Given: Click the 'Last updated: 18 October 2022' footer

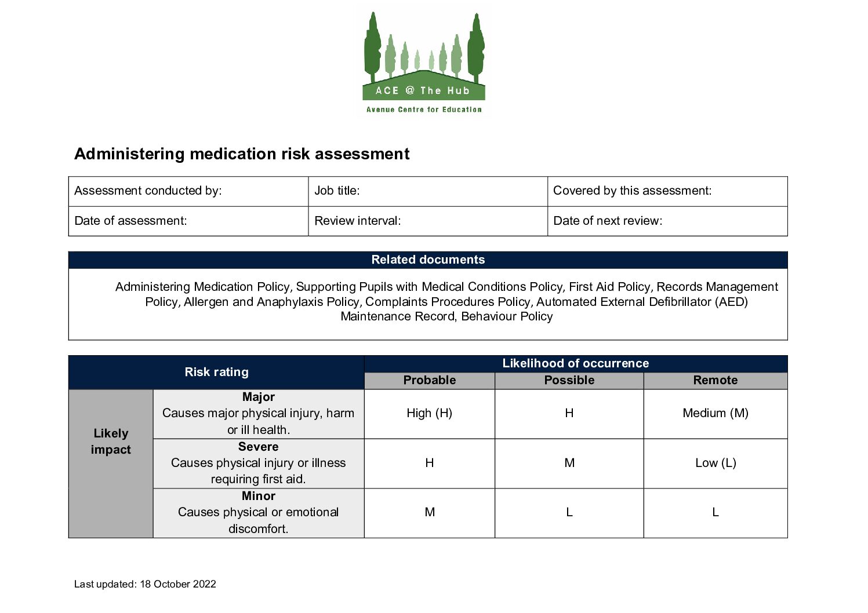Looking at the screenshot, I should click(145, 584).
